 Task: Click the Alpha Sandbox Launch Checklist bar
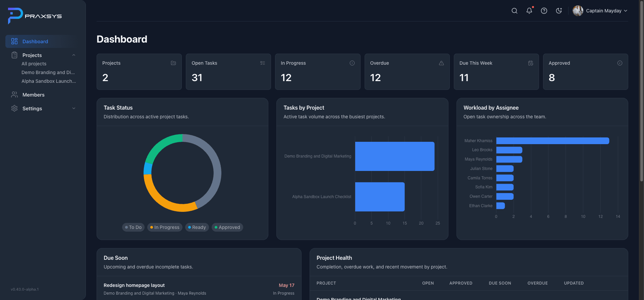380,197
